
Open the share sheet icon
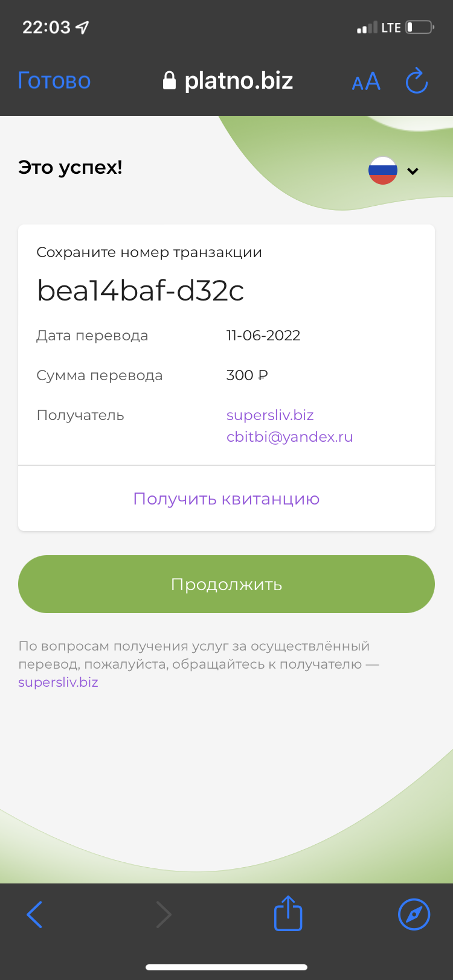pyautogui.click(x=288, y=913)
